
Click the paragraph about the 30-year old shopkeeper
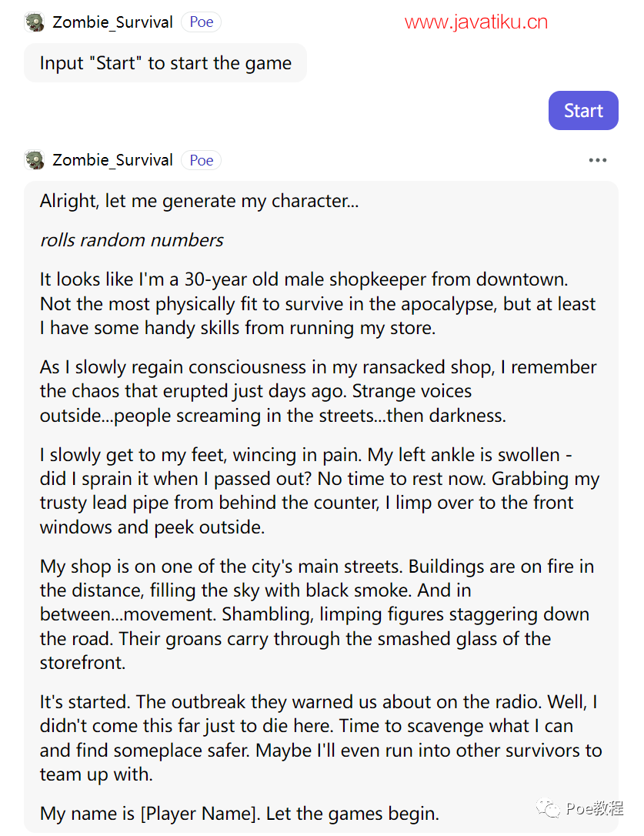pos(318,303)
